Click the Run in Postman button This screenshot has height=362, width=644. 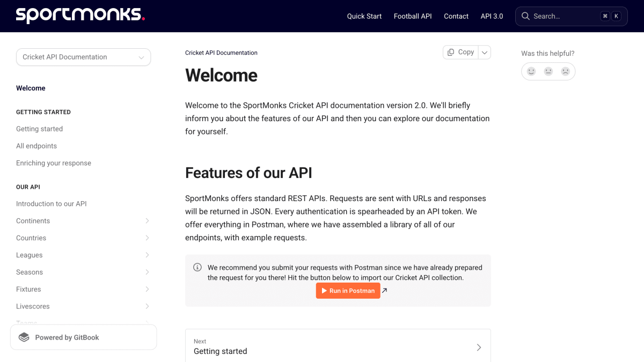[348, 291]
